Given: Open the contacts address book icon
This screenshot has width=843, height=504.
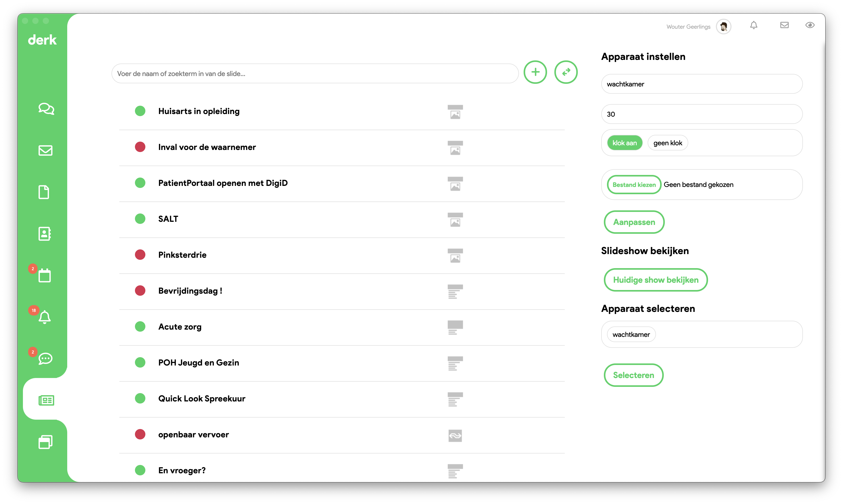Looking at the screenshot, I should [x=45, y=234].
